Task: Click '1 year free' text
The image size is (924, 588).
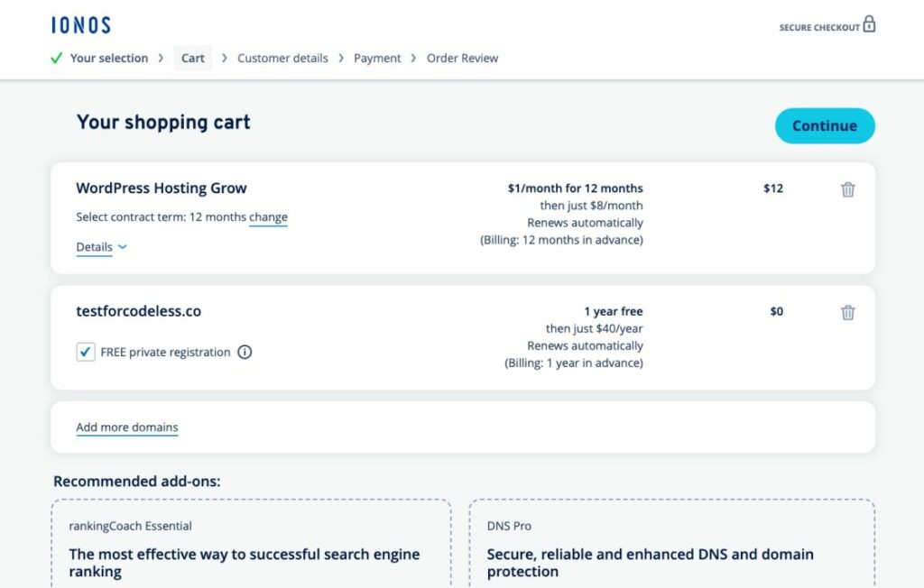Action: pos(614,312)
